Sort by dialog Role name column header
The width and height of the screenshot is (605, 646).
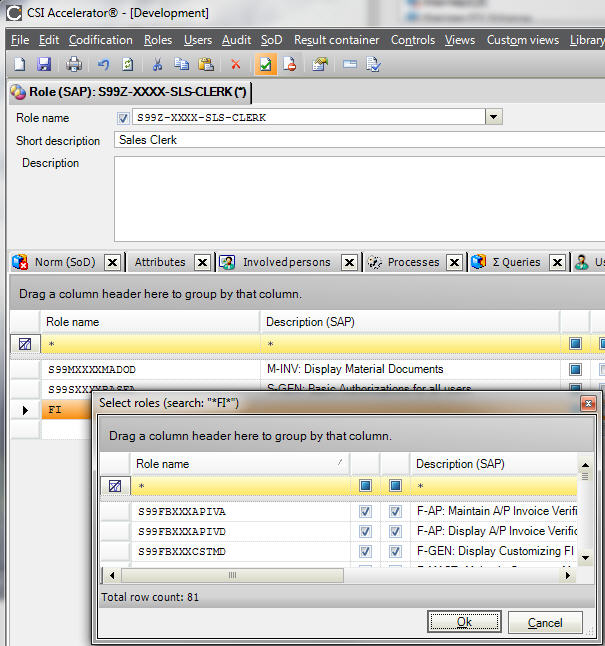coord(239,464)
